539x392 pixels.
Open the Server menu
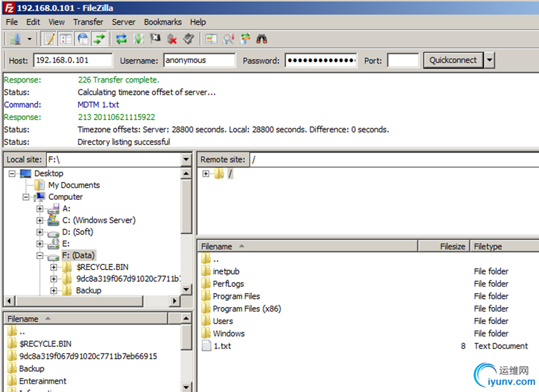(124, 22)
